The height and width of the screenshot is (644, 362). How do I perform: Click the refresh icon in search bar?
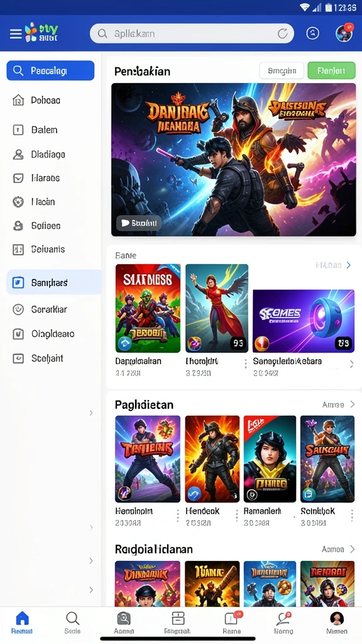pyautogui.click(x=282, y=34)
